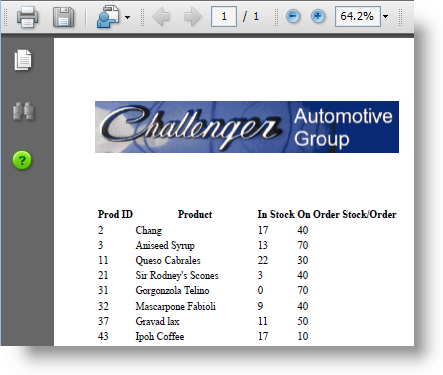Viewport: 443px width, 375px height.
Task: Click the Prod ID column header
Action: point(115,214)
